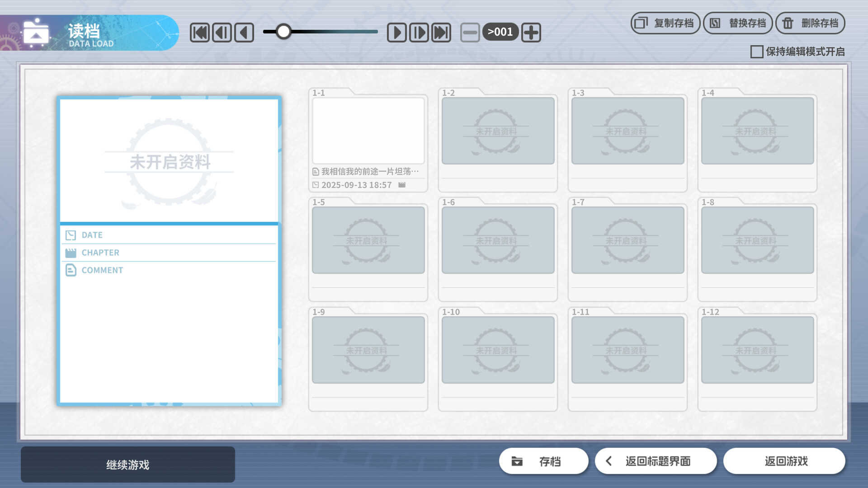Select the save slot 1-1 thumbnail
The height and width of the screenshot is (488, 868).
[368, 131]
